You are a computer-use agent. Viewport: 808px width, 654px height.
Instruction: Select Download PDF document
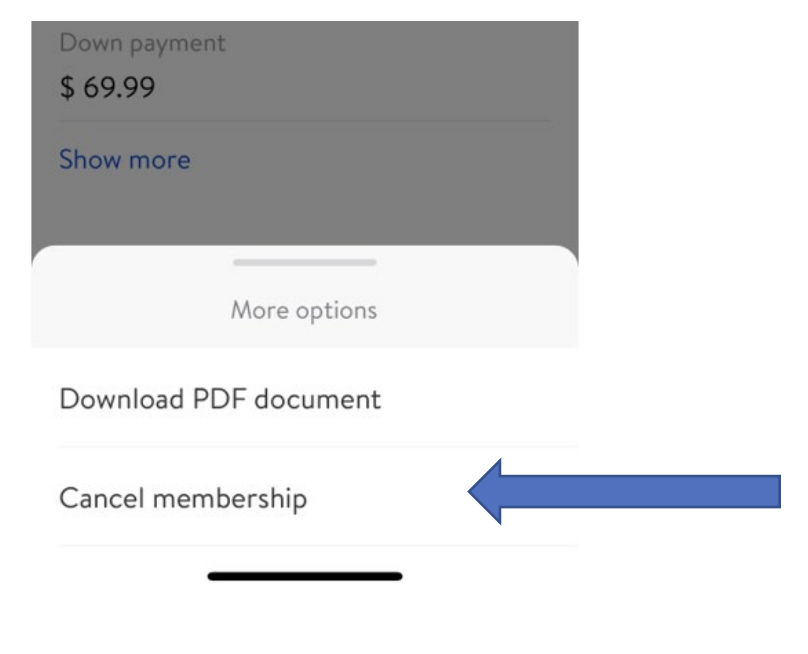pyautogui.click(x=220, y=399)
